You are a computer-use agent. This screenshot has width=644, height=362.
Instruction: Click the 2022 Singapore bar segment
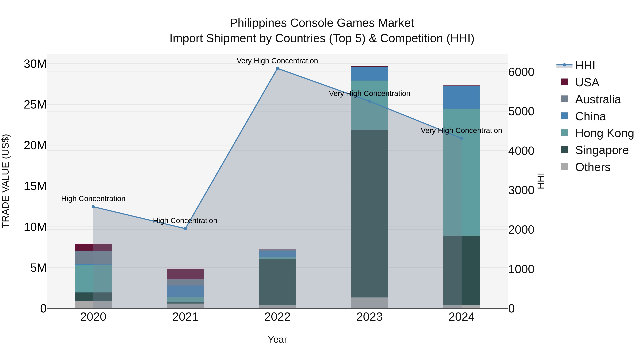(x=277, y=282)
